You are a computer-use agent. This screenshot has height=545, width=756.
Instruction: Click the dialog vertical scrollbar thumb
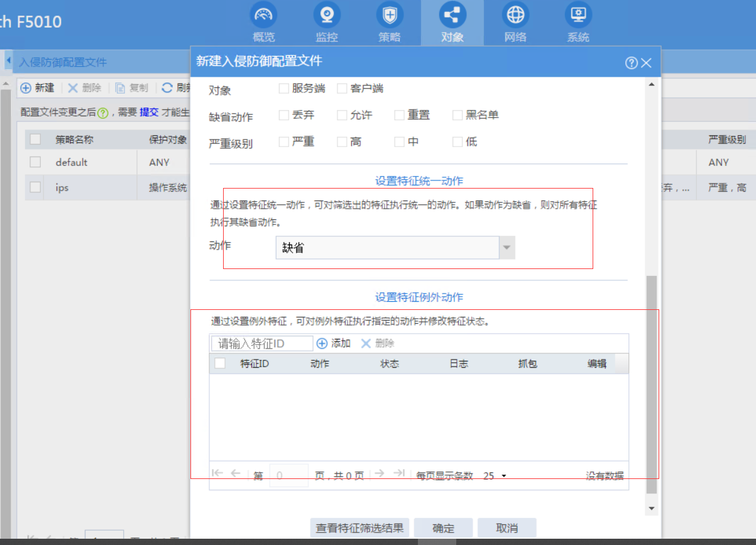651,383
